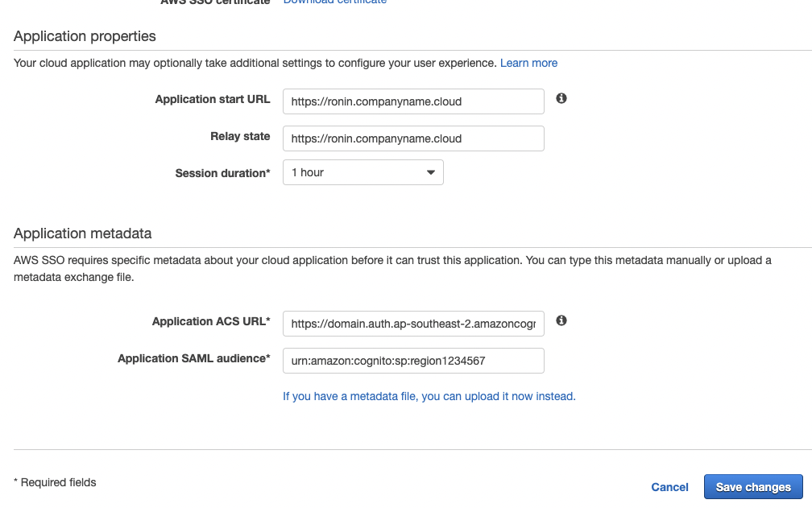Click into the Relay state field
This screenshot has width=812, height=508.
(413, 138)
